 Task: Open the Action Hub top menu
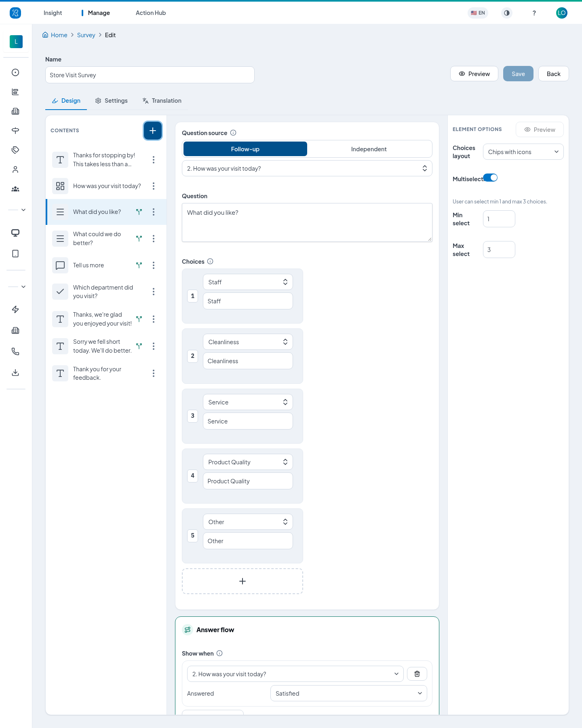pos(151,13)
